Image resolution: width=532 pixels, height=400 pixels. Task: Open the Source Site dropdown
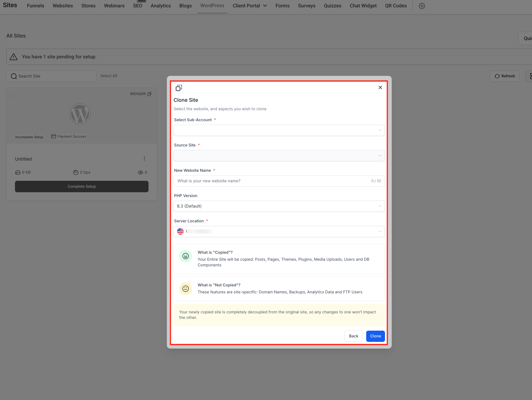pos(279,156)
